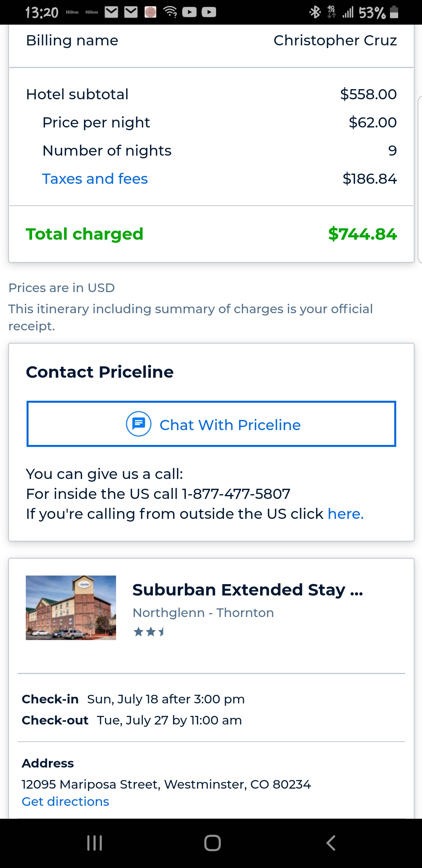Image resolution: width=422 pixels, height=868 pixels.
Task: Tap Get directions link
Action: pos(65,802)
